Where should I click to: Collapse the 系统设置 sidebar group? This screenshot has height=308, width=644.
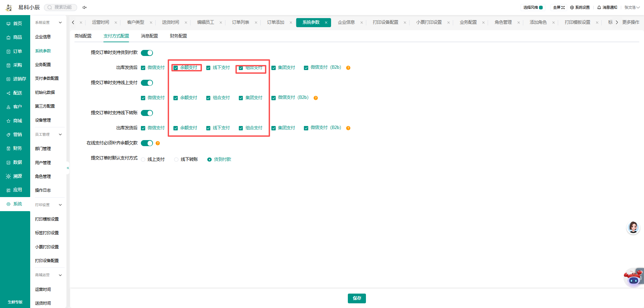pos(60,23)
